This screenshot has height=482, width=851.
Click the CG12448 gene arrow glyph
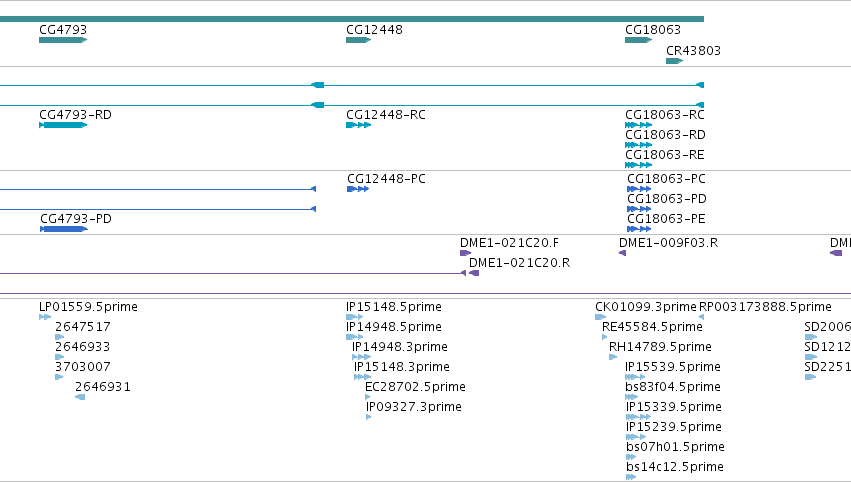click(358, 40)
